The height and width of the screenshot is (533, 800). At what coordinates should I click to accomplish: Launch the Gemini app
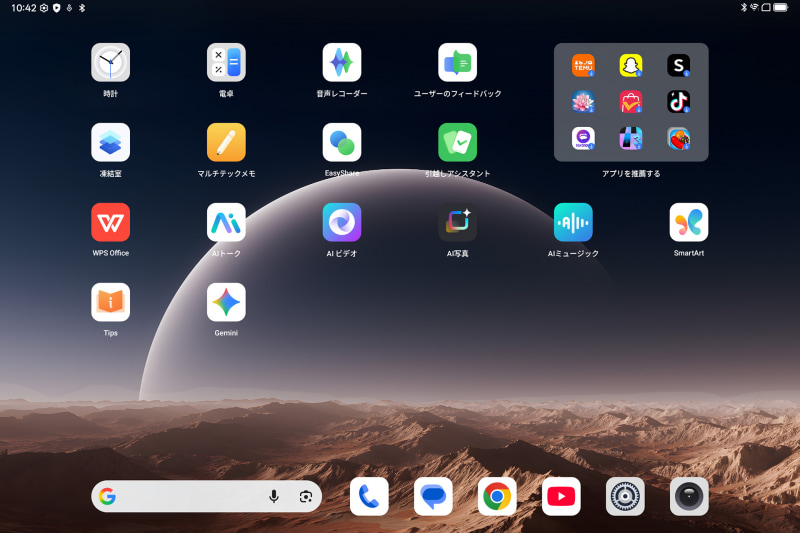pyautogui.click(x=226, y=302)
